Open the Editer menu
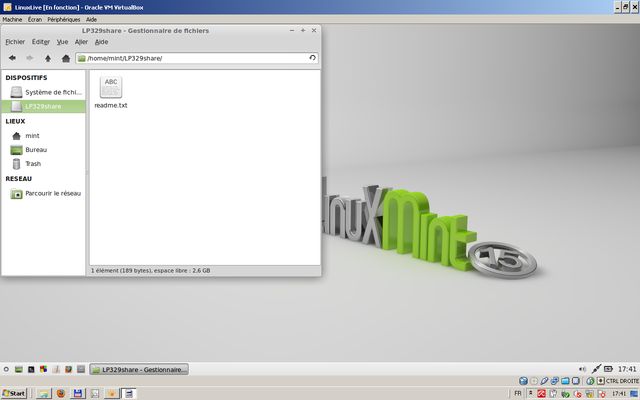This screenshot has height=400, width=640. 41,42
